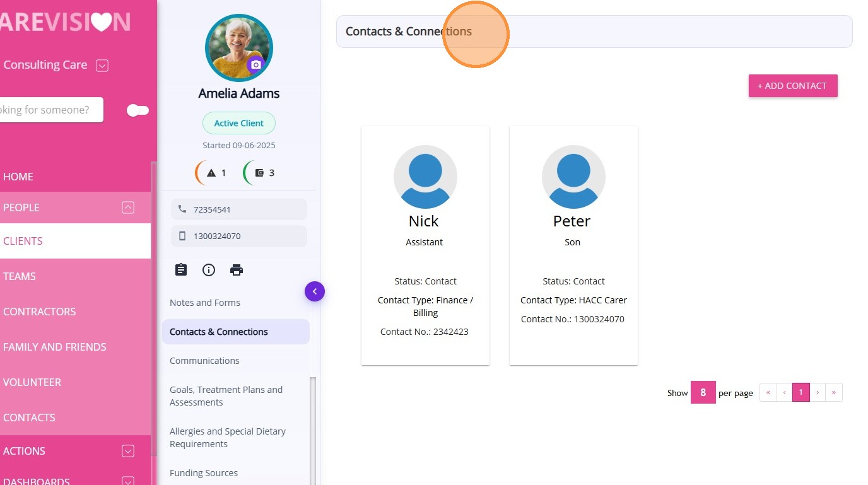Collapse the PEOPLE menu section
The image size is (868, 485).
click(128, 207)
